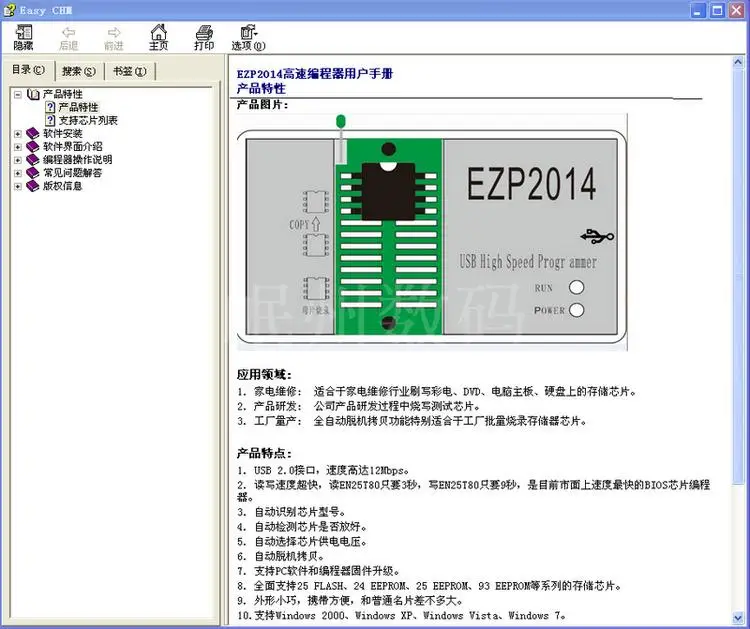Open the 支持芯片列表 topic
The width and height of the screenshot is (750, 629).
pos(88,121)
